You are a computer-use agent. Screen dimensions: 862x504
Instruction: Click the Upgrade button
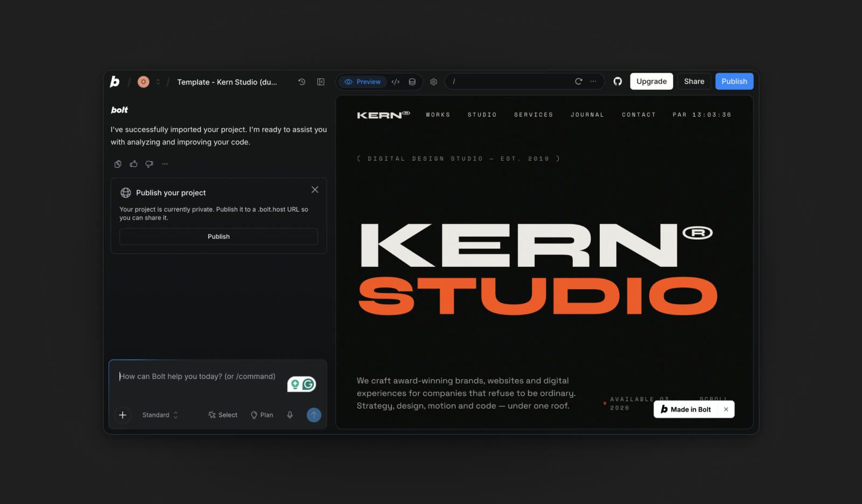coord(651,81)
